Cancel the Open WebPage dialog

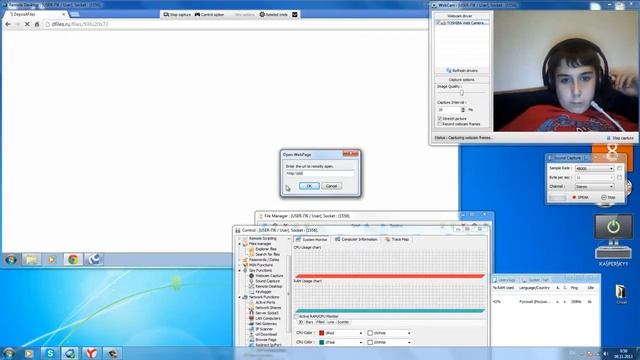pyautogui.click(x=331, y=186)
